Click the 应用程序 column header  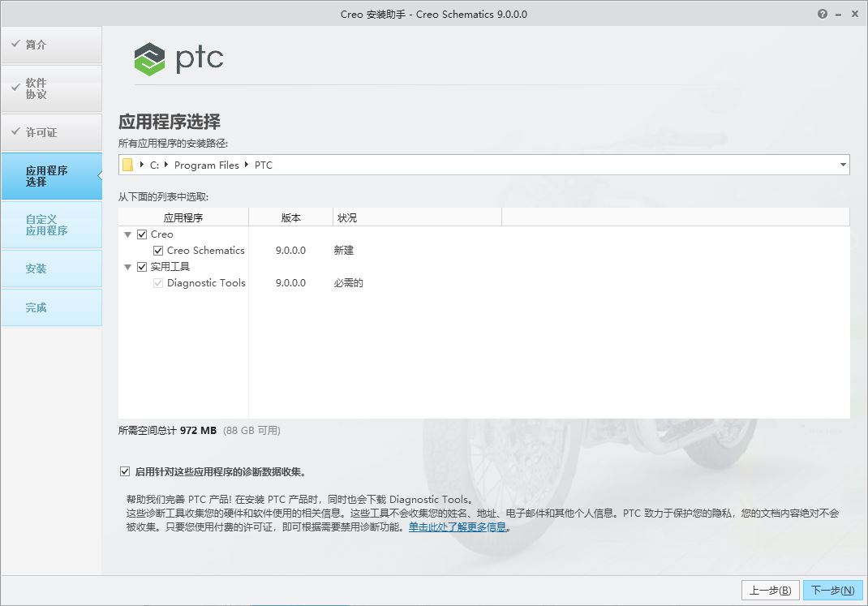click(183, 217)
